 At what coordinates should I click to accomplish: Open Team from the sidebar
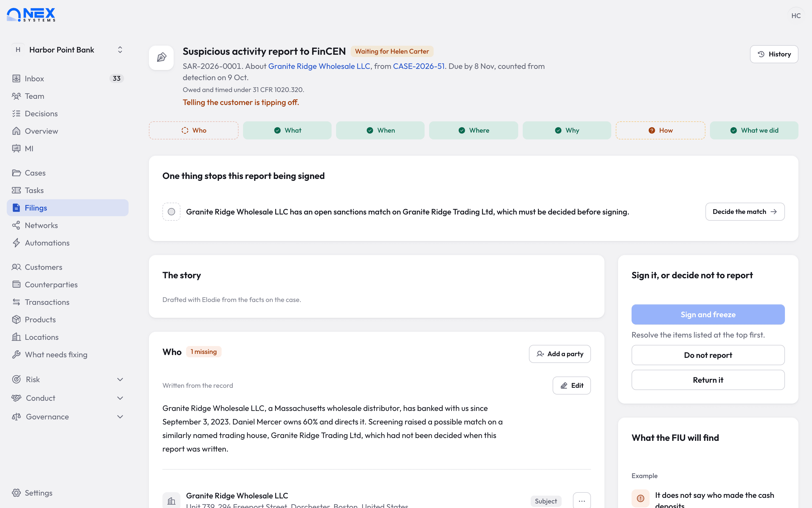67,96
